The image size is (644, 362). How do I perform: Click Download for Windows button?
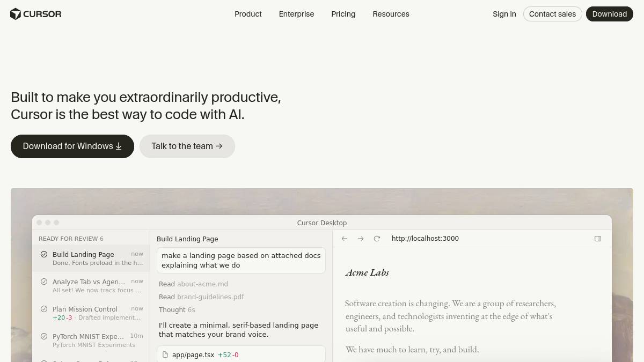coord(72,146)
